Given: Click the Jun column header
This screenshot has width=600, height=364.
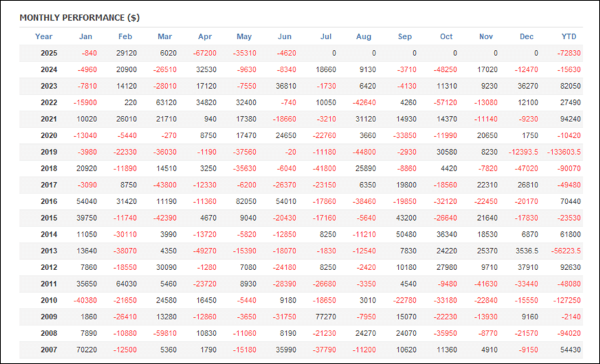Looking at the screenshot, I should click(x=284, y=37).
